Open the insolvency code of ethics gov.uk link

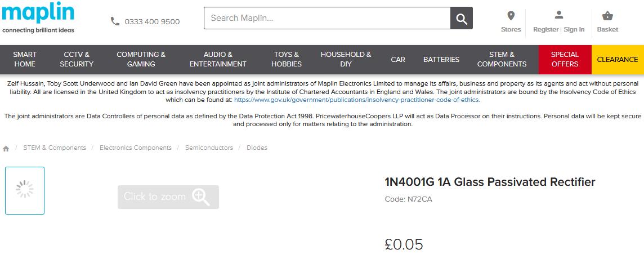[357, 100]
